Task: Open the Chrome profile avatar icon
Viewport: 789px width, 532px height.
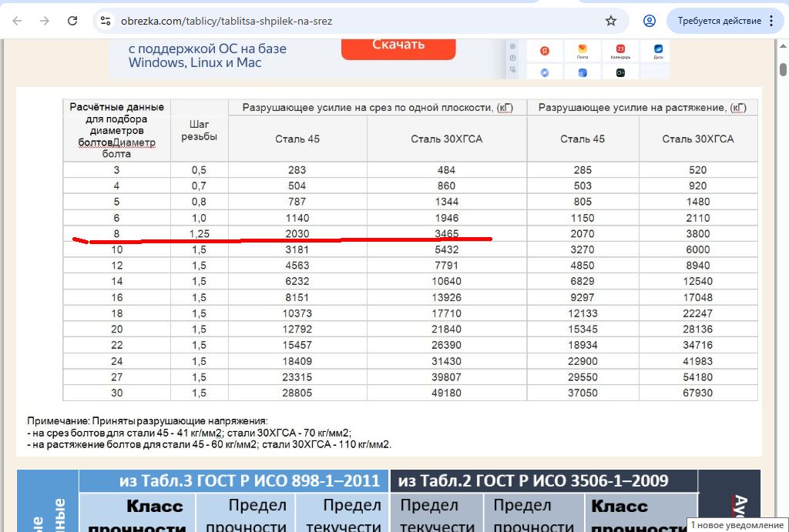Action: [650, 21]
